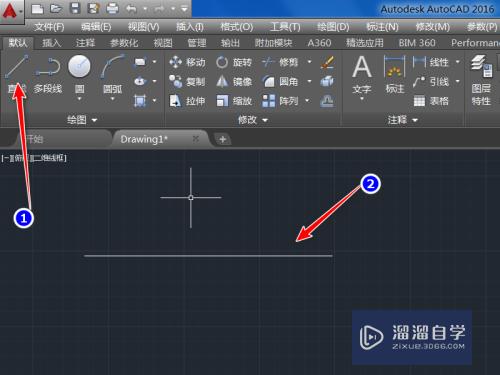Select the Leader (引线) tool
The image size is (500, 375).
pyautogui.click(x=431, y=81)
